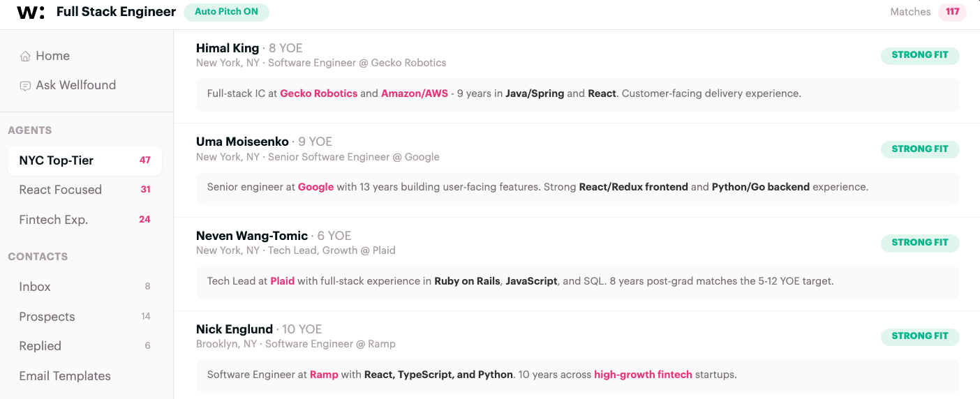
Task: Open the Prospects list
Action: pos(84,317)
